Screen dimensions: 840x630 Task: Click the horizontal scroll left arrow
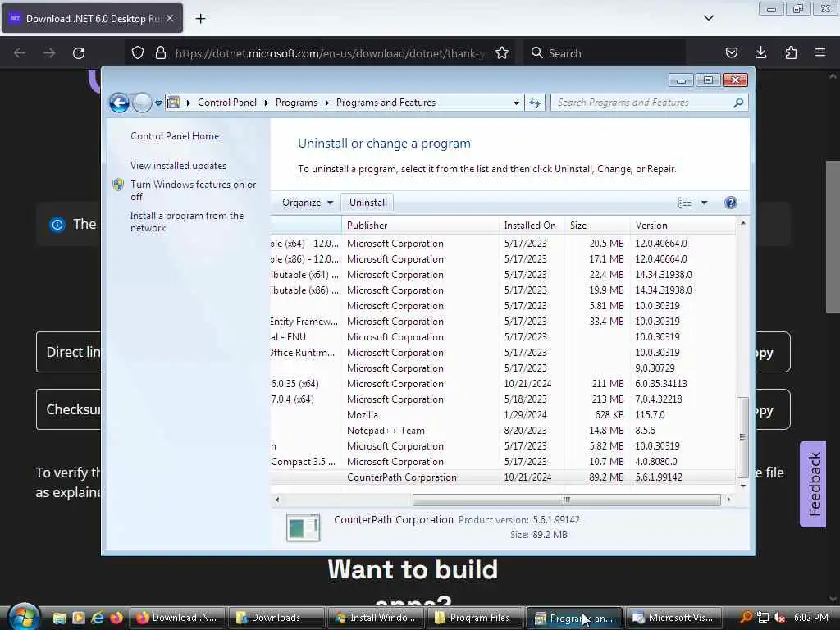[x=277, y=500]
